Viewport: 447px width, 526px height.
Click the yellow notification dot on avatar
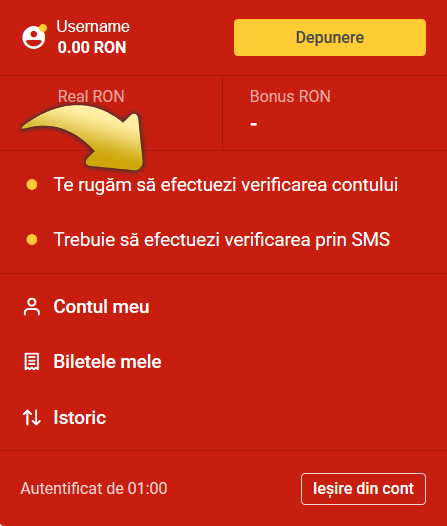click(x=43, y=28)
